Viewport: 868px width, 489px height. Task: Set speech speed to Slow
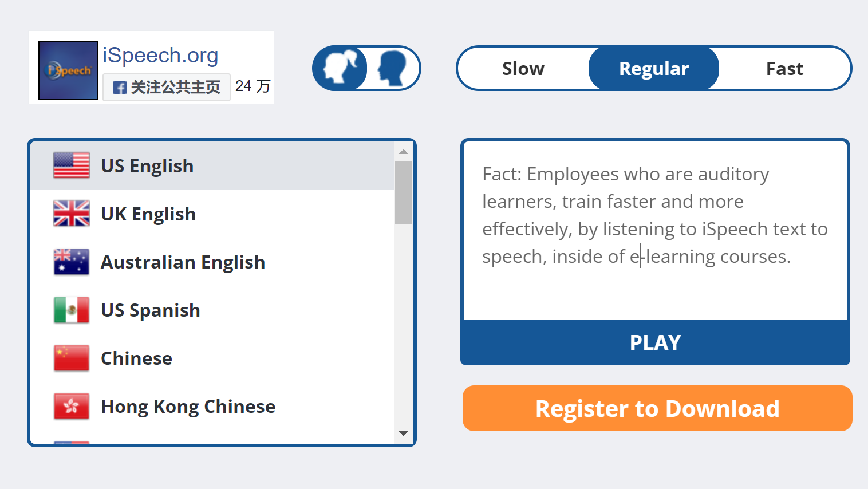523,69
